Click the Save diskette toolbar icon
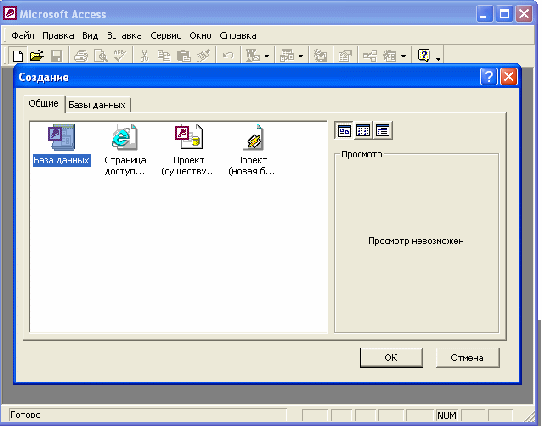This screenshot has width=542, height=427. click(x=56, y=56)
